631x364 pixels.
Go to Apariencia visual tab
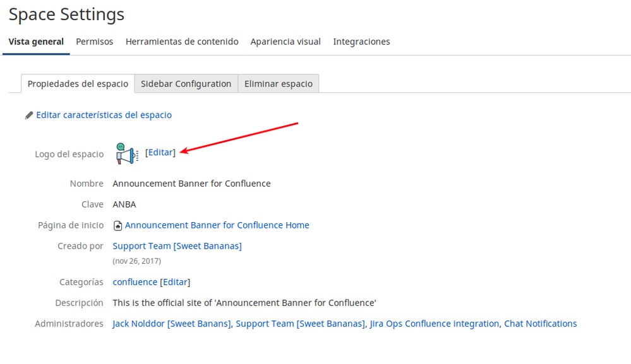click(x=285, y=42)
